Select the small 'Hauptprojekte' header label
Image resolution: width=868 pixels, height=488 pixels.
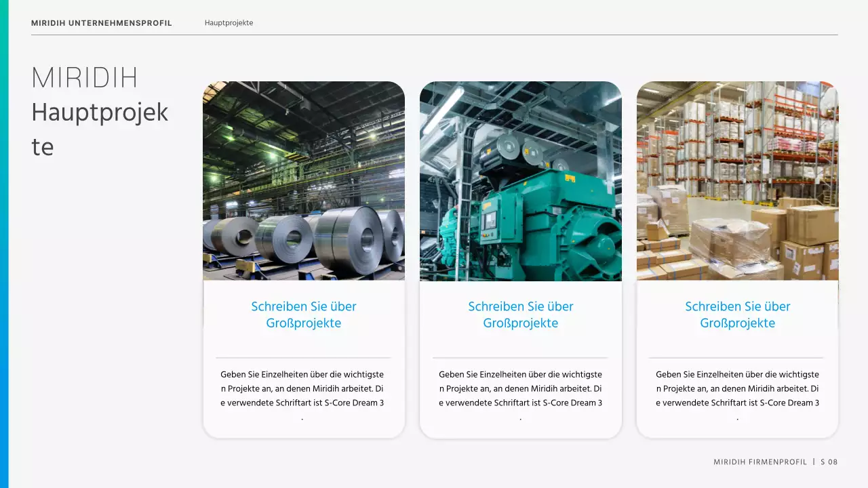point(229,23)
